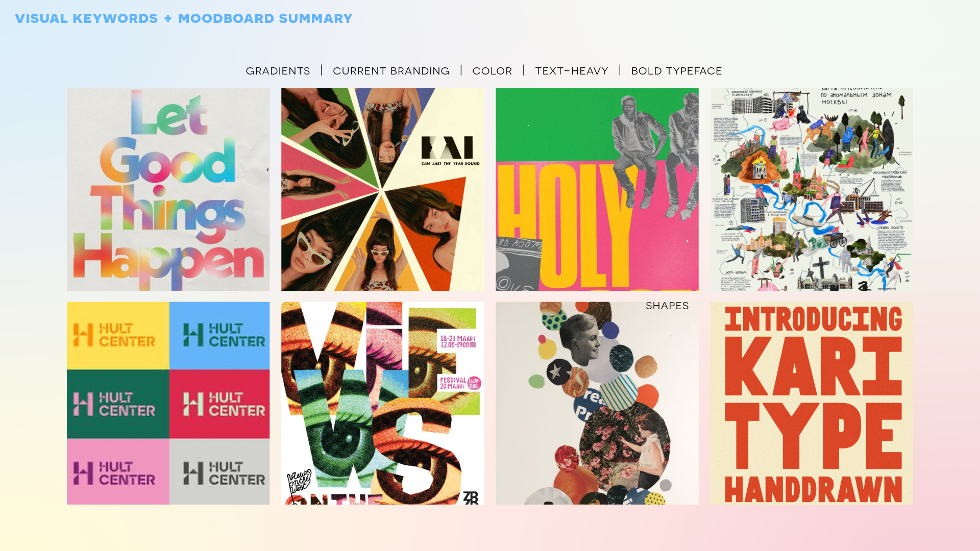The image size is (980, 551).
Task: Click the 'Let Good Things Happen' gradient poster
Action: coord(168,189)
